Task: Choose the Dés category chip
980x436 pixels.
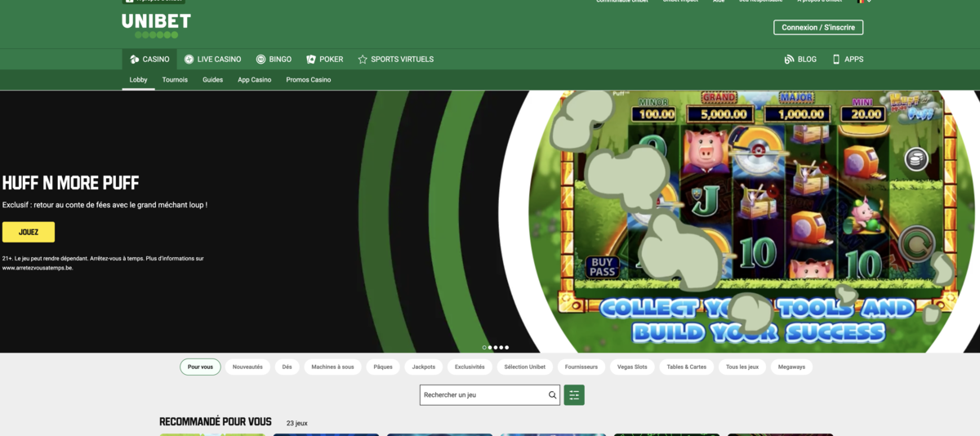Action: 287,367
